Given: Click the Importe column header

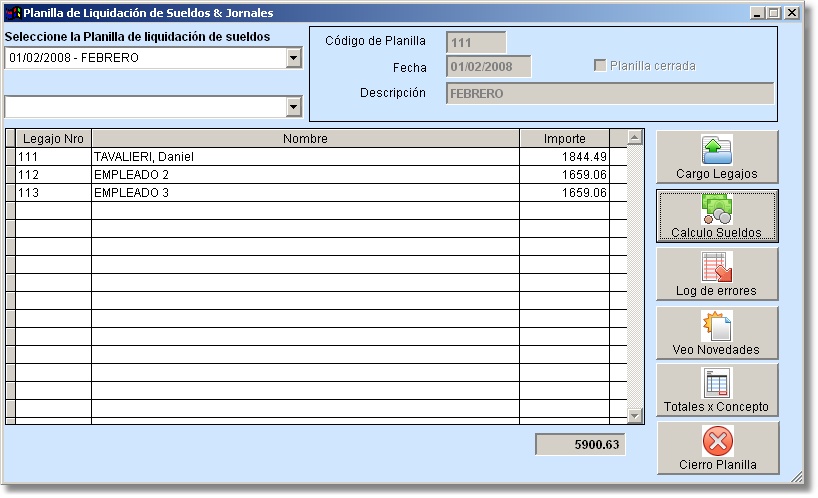Looking at the screenshot, I should pyautogui.click(x=564, y=139).
